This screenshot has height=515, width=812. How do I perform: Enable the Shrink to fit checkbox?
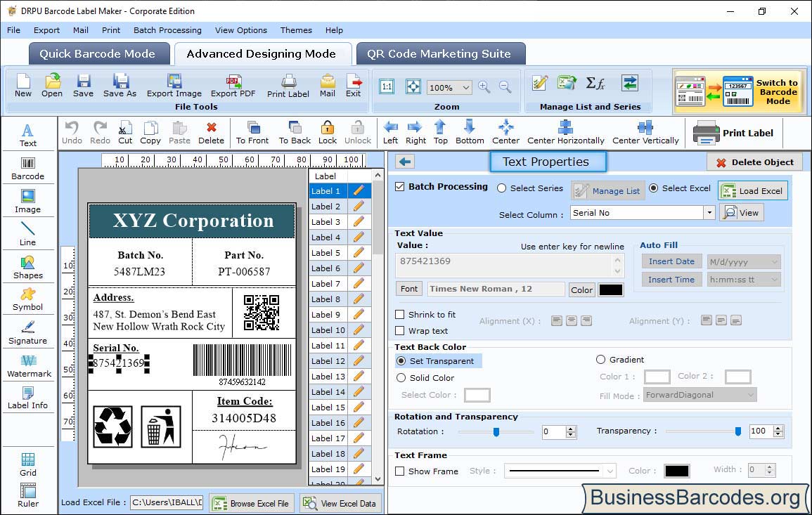click(x=400, y=315)
